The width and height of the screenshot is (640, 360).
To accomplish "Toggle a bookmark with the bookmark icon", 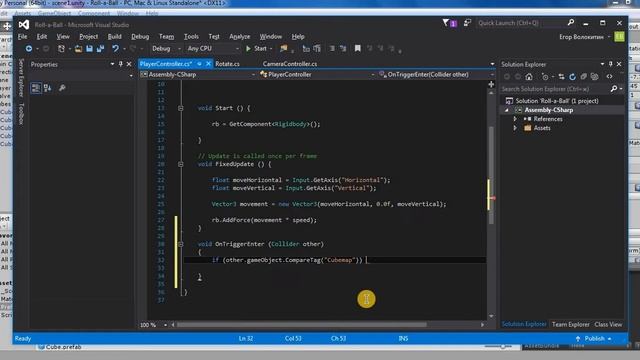I will (358, 49).
